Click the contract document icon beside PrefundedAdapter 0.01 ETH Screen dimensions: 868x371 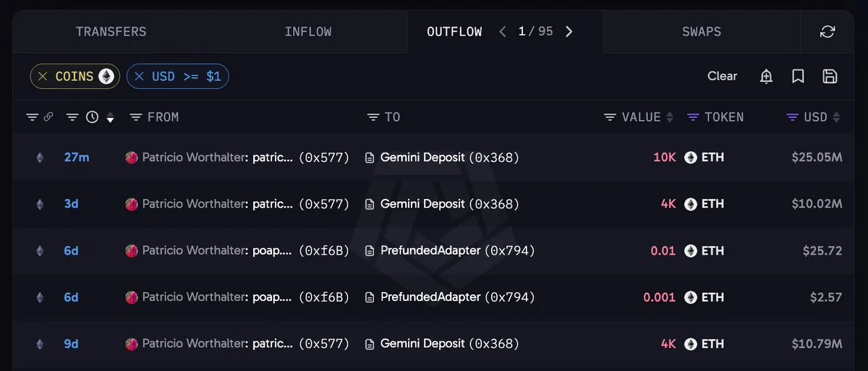370,251
